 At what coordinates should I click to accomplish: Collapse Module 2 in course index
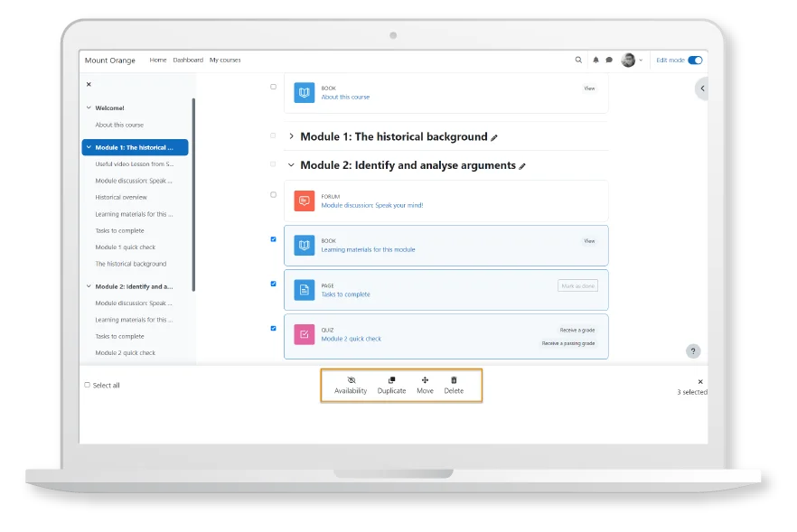pyautogui.click(x=89, y=286)
